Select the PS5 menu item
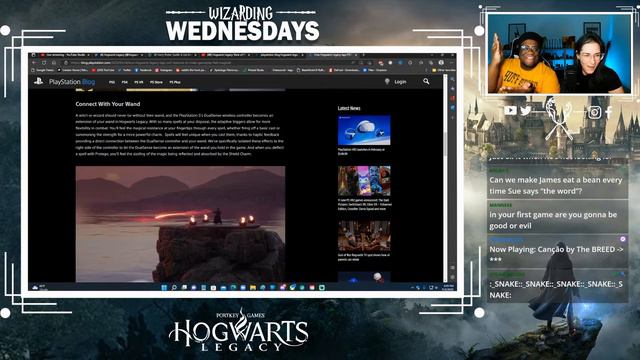The image size is (640, 360). coord(112,82)
